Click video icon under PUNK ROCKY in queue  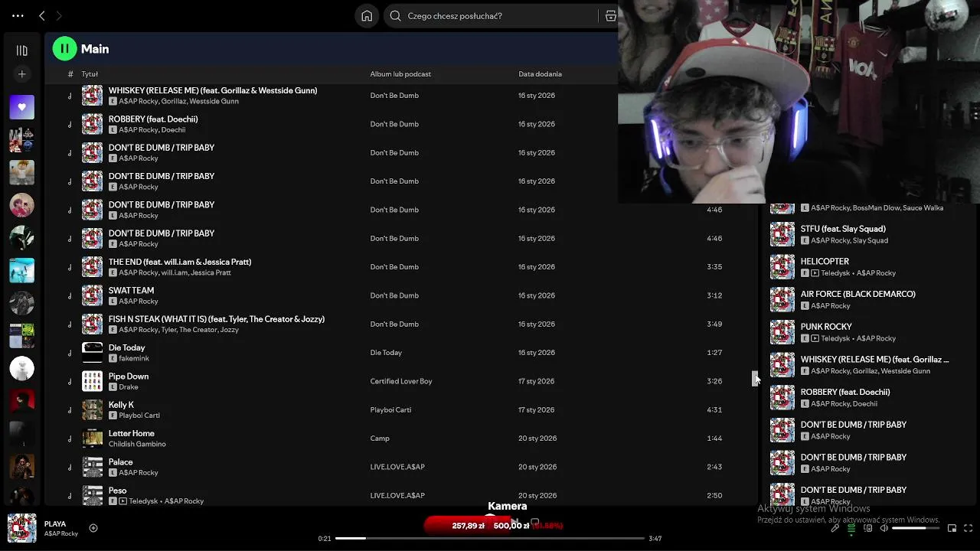[815, 338]
